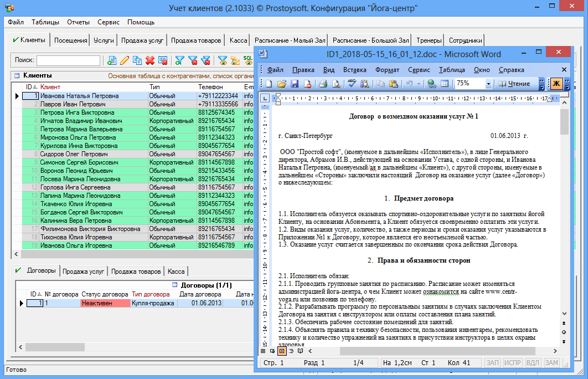Select client row Лавров Иван Петрович

(x=138, y=104)
